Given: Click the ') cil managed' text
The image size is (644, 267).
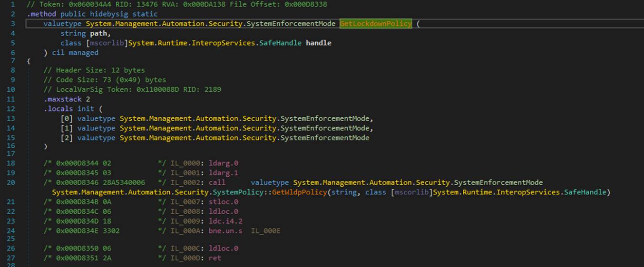Looking at the screenshot, I should tap(71, 53).
